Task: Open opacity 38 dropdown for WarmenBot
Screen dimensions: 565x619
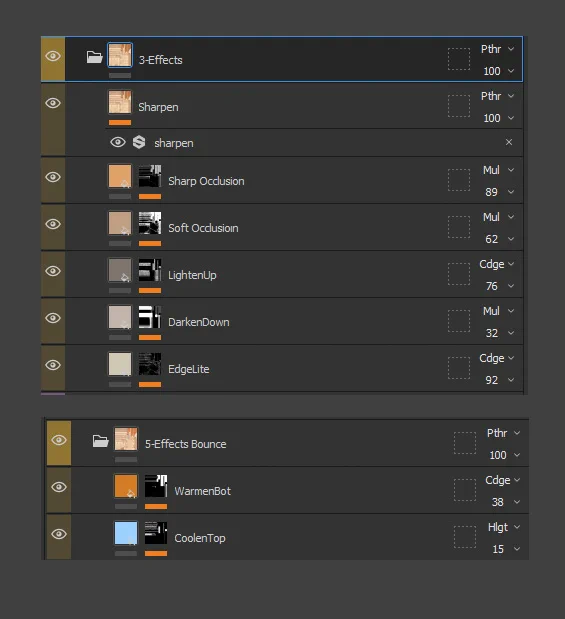Action: 506,502
